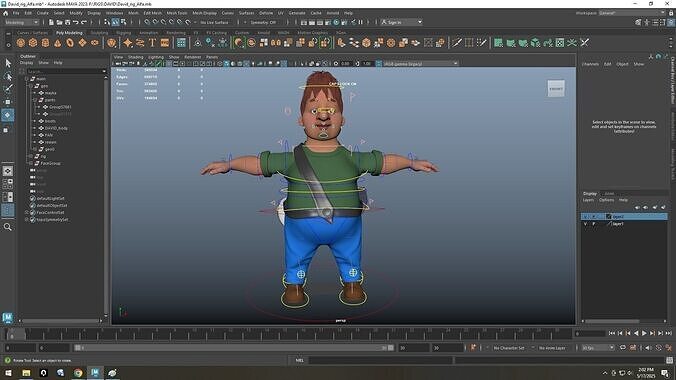Click the polygon Type text shelf icon
676x380 pixels.
tap(152, 43)
